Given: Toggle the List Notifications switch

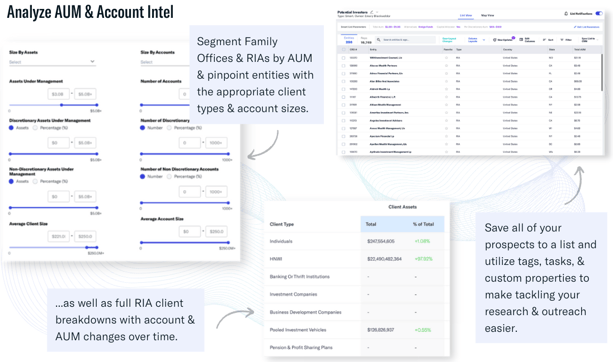Looking at the screenshot, I should tap(599, 13).
